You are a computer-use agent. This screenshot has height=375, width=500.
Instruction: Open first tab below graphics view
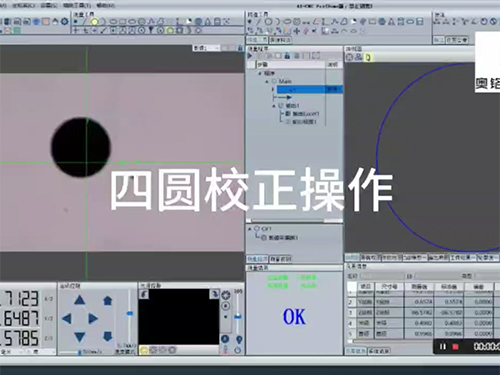coord(352,257)
